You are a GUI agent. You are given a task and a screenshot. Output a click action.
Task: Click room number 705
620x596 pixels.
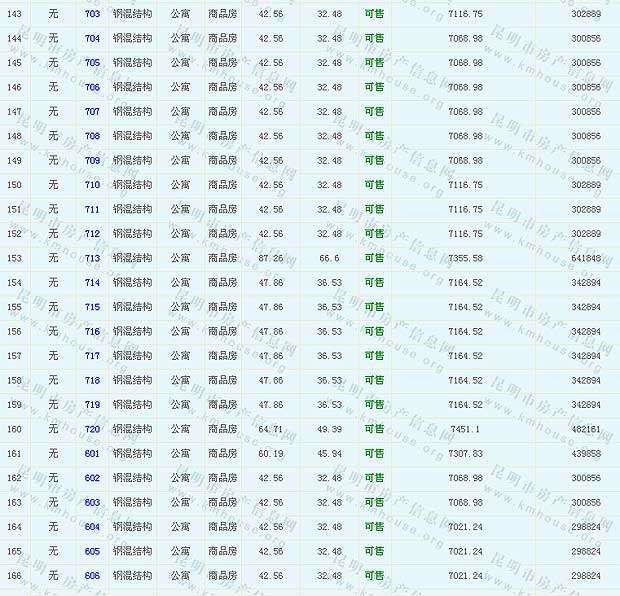tap(92, 63)
